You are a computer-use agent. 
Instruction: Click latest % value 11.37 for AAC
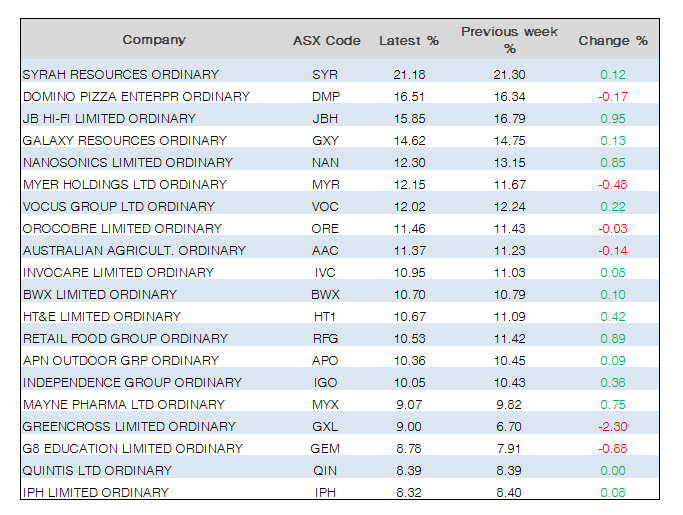408,251
